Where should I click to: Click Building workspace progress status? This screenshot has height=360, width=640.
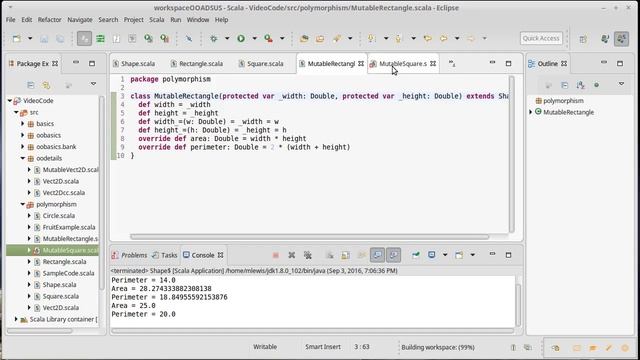[x=438, y=347]
